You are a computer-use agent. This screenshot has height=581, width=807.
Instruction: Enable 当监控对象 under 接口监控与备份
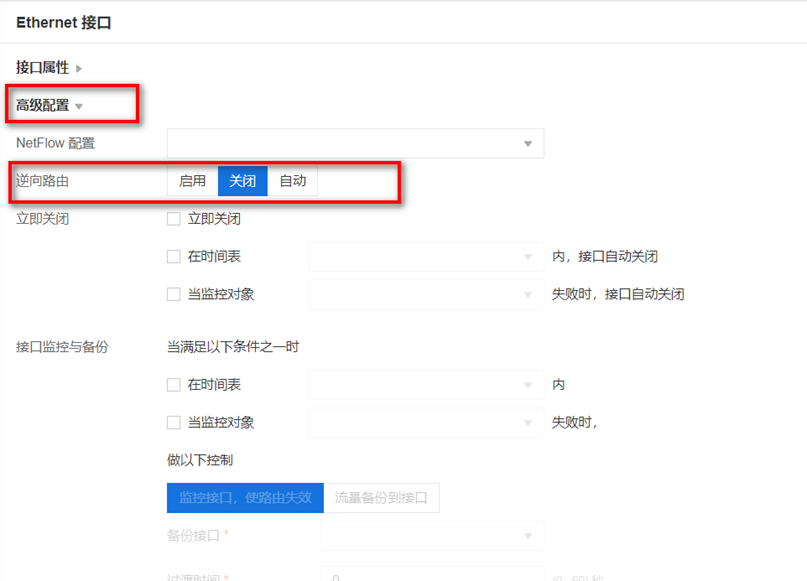pyautogui.click(x=174, y=423)
